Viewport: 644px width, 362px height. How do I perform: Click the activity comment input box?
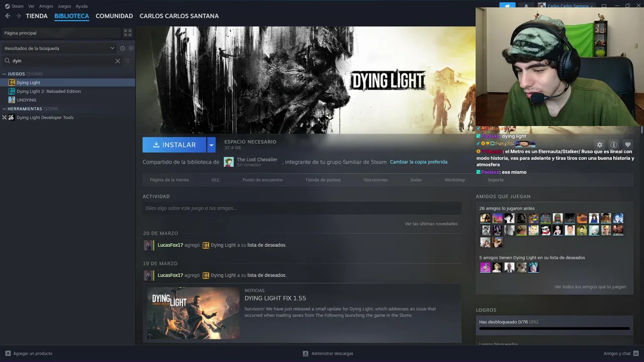point(302,208)
